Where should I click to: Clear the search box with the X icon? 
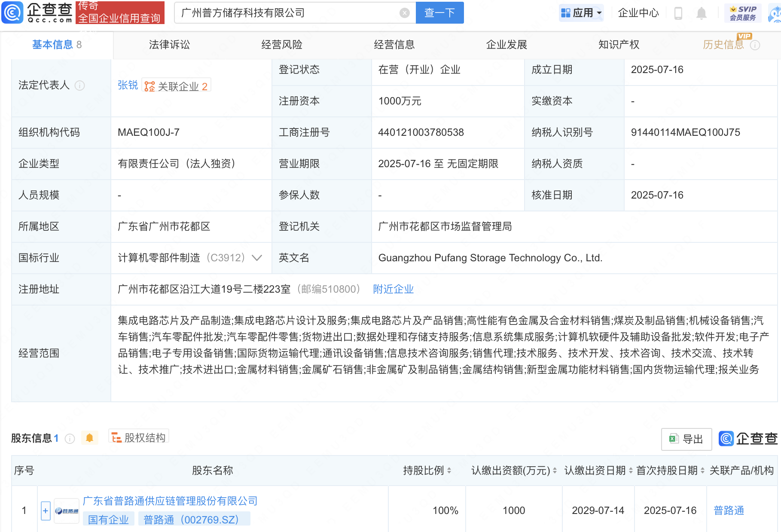tap(404, 13)
